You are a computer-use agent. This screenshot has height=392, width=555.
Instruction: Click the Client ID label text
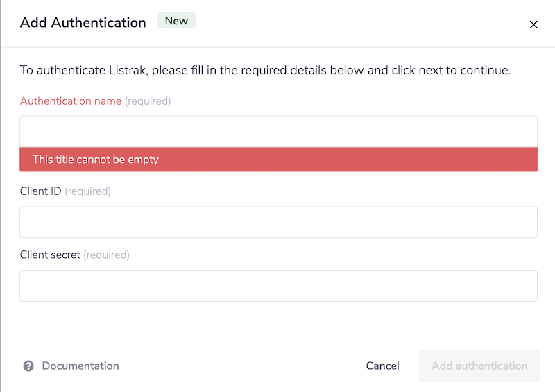pos(40,191)
